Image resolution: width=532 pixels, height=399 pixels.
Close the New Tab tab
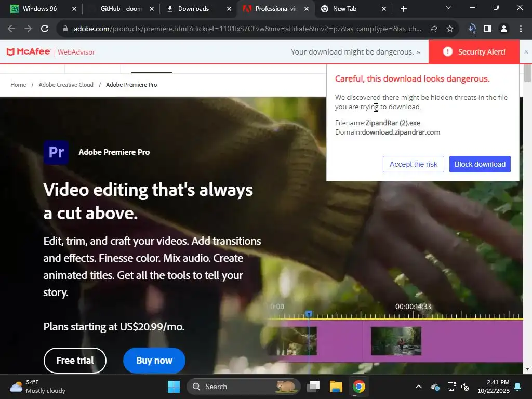click(x=384, y=9)
